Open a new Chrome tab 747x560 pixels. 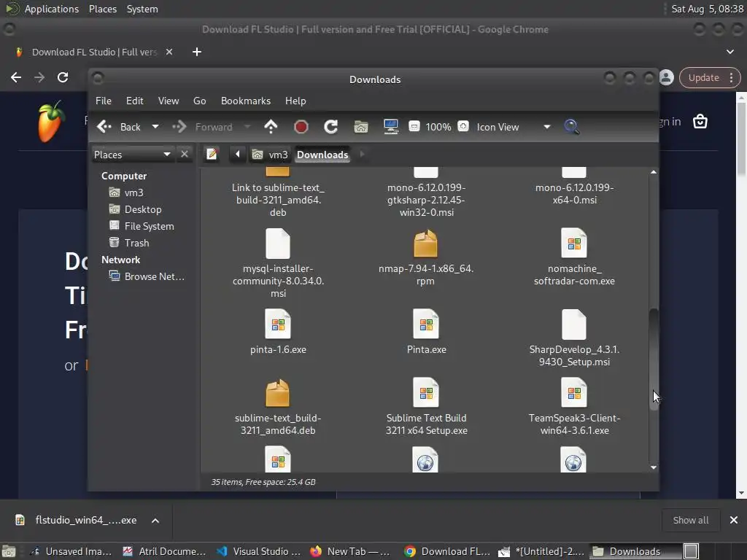tap(197, 52)
